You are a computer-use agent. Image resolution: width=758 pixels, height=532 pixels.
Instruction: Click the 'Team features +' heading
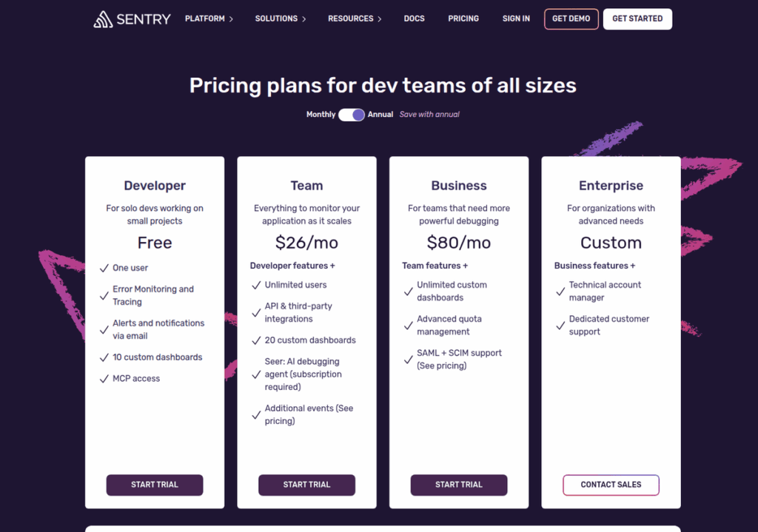[435, 266]
